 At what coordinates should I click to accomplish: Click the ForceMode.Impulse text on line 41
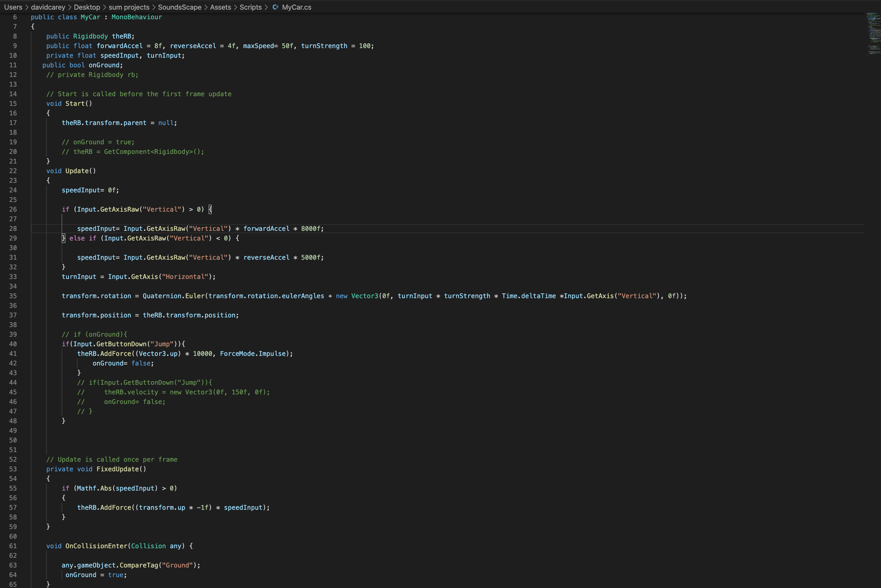252,354
